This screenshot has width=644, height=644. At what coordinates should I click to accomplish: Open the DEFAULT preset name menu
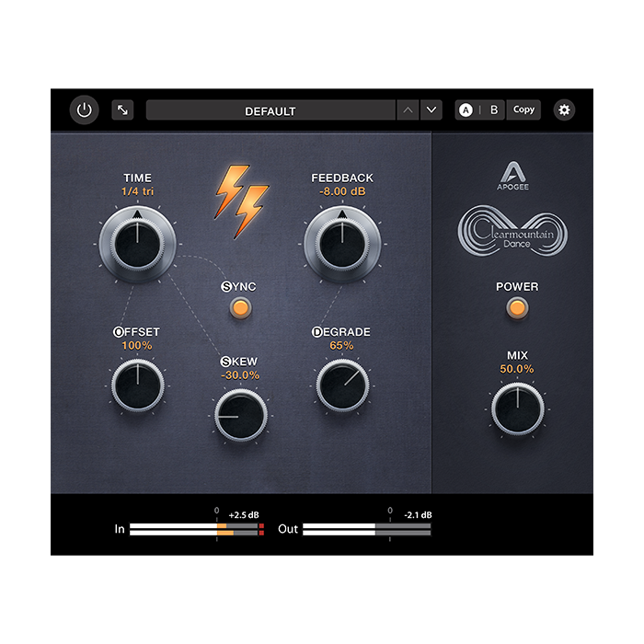pos(270,110)
